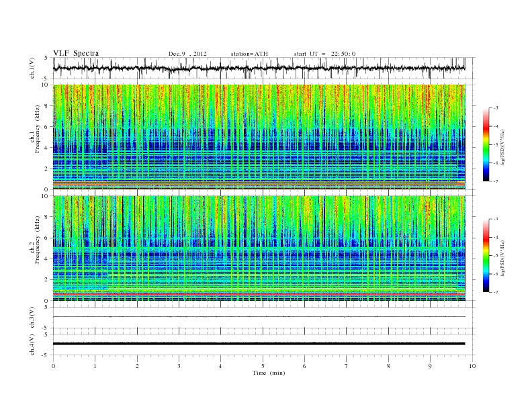The image size is (532, 411).
Task: Click the ch.2 color scale log(PSD) label
Action: (503, 258)
